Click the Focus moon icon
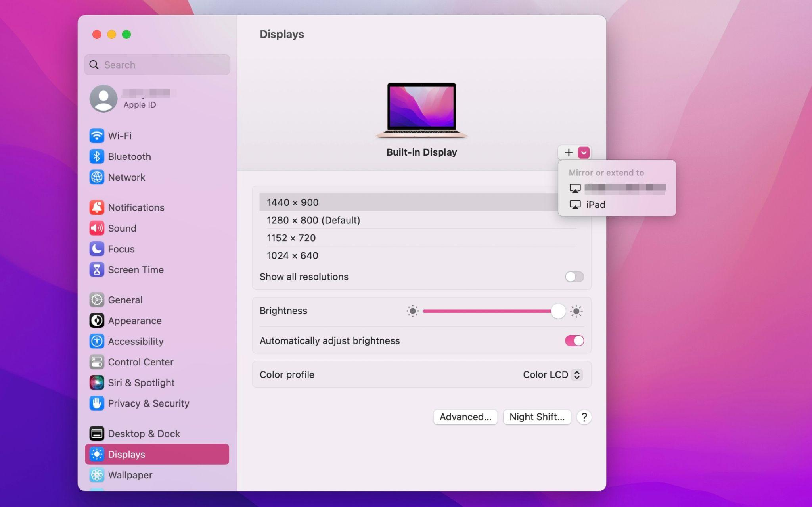 [x=97, y=249]
